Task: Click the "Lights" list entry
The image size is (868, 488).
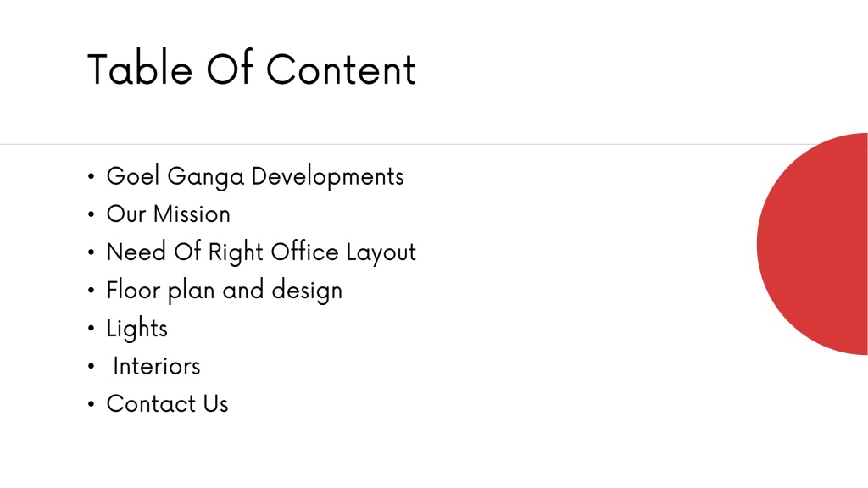Action: tap(136, 329)
